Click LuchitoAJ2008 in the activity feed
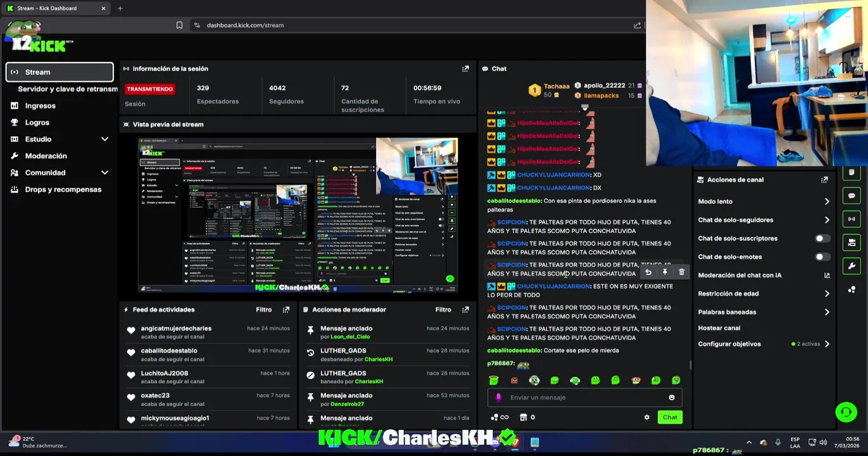This screenshot has height=456, width=868. point(165,374)
